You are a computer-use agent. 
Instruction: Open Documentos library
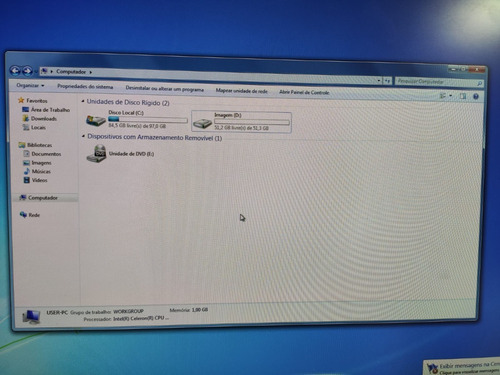pos(46,154)
